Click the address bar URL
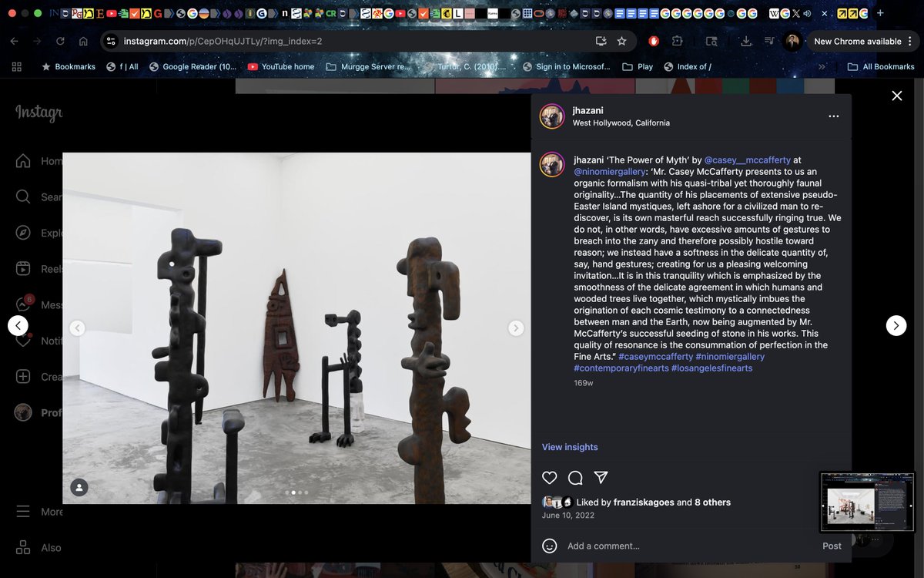This screenshot has height=578, width=924. click(223, 41)
